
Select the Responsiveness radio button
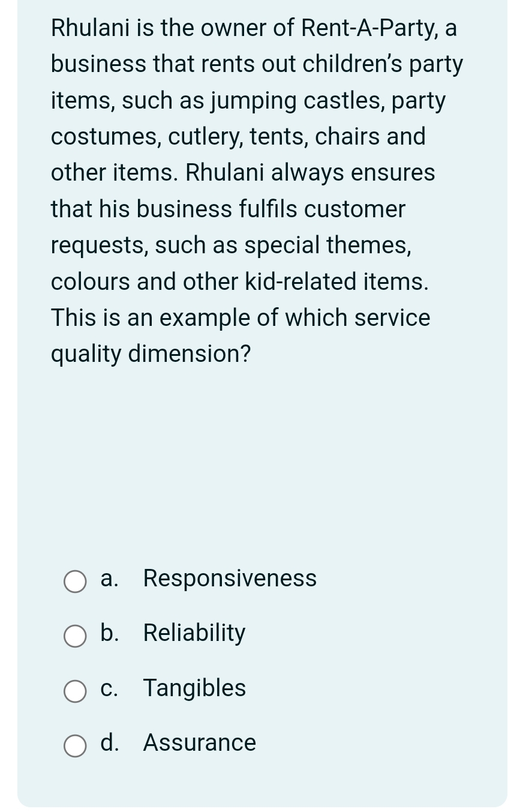(x=74, y=581)
